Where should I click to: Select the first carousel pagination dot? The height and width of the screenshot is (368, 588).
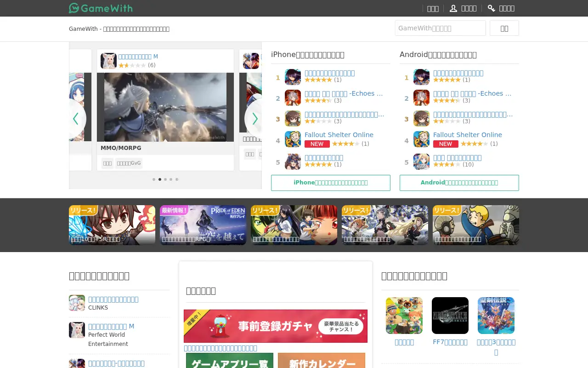pos(154,179)
